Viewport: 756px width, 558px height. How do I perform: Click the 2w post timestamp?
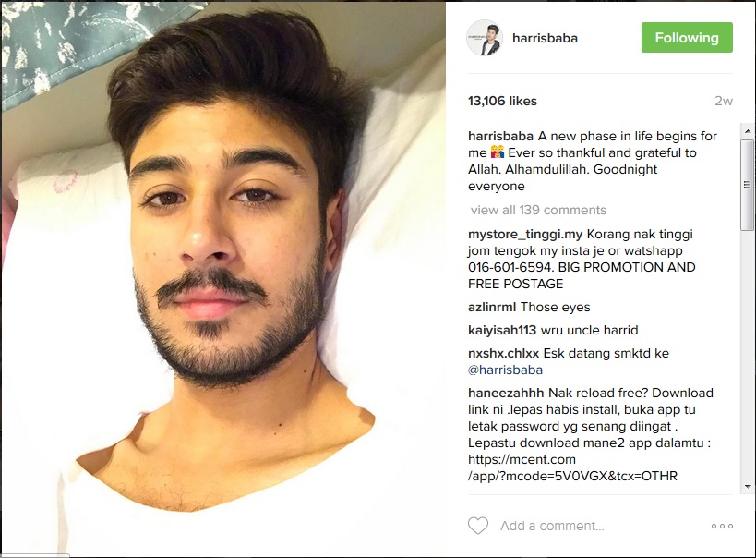point(724,101)
